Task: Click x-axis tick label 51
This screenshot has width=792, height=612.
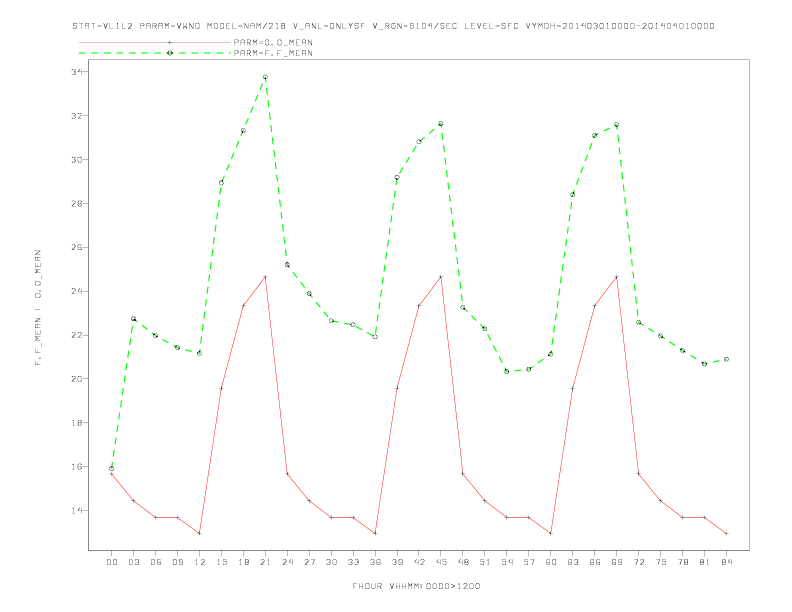Action: [485, 562]
